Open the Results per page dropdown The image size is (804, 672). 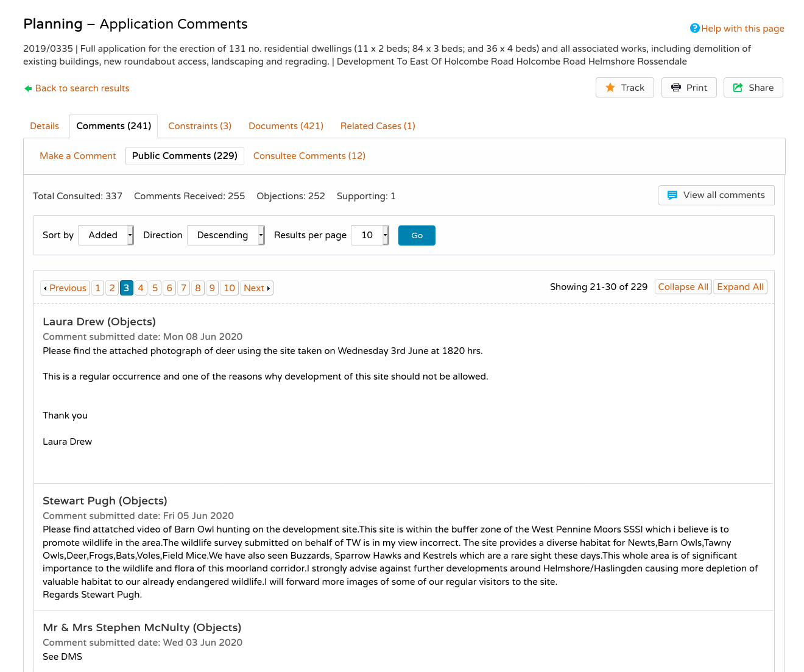[x=370, y=235]
